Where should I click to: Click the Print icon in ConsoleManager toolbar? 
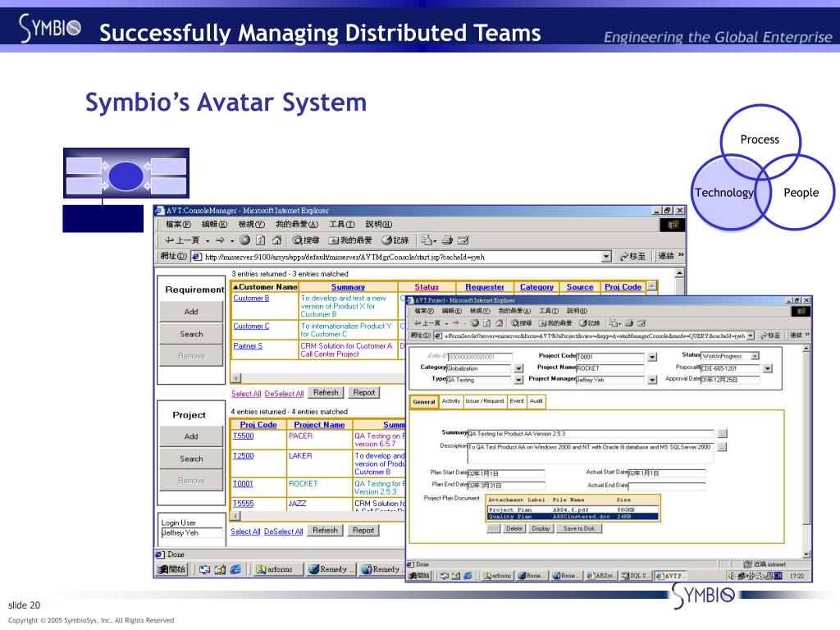coord(447,240)
